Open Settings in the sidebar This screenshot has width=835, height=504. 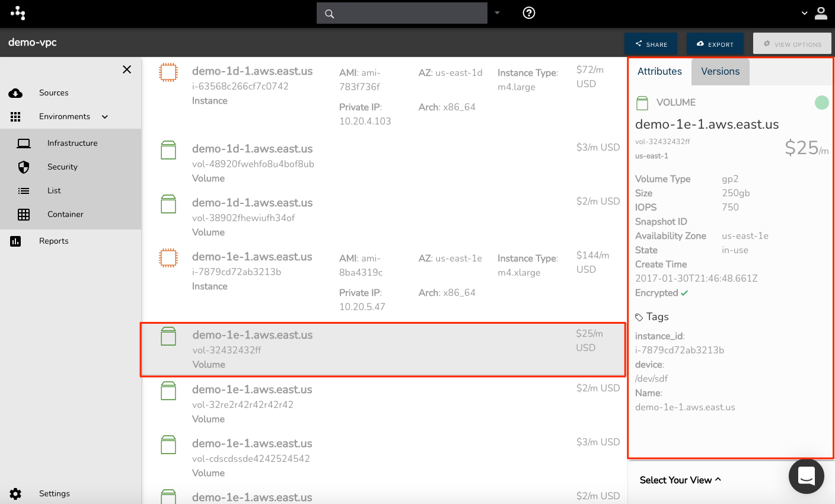(x=55, y=494)
